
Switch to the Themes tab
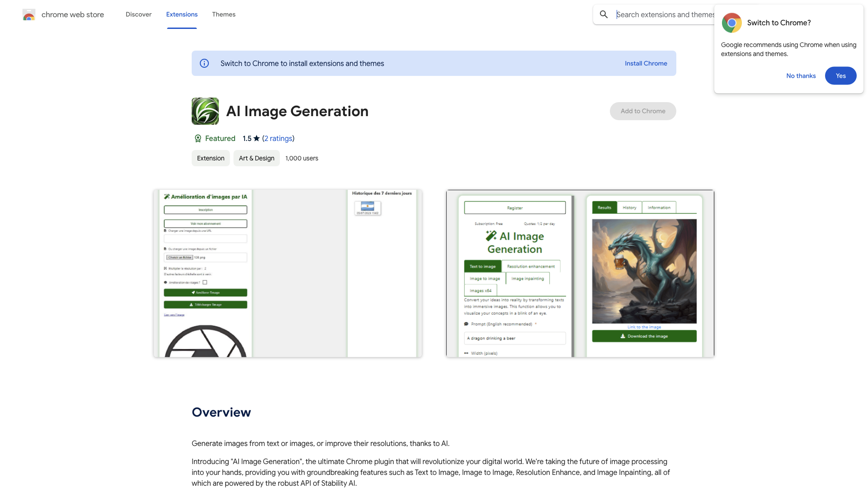tap(224, 14)
